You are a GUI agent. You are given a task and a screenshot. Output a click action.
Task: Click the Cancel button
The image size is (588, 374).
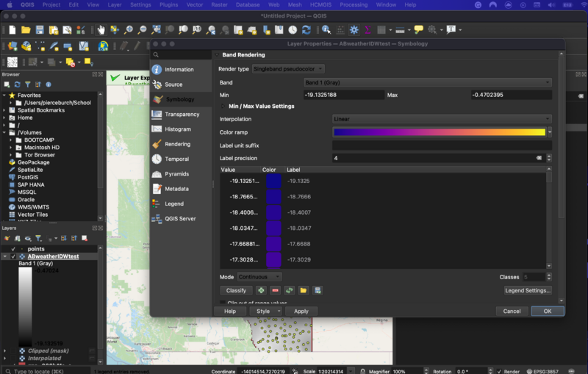pos(512,311)
